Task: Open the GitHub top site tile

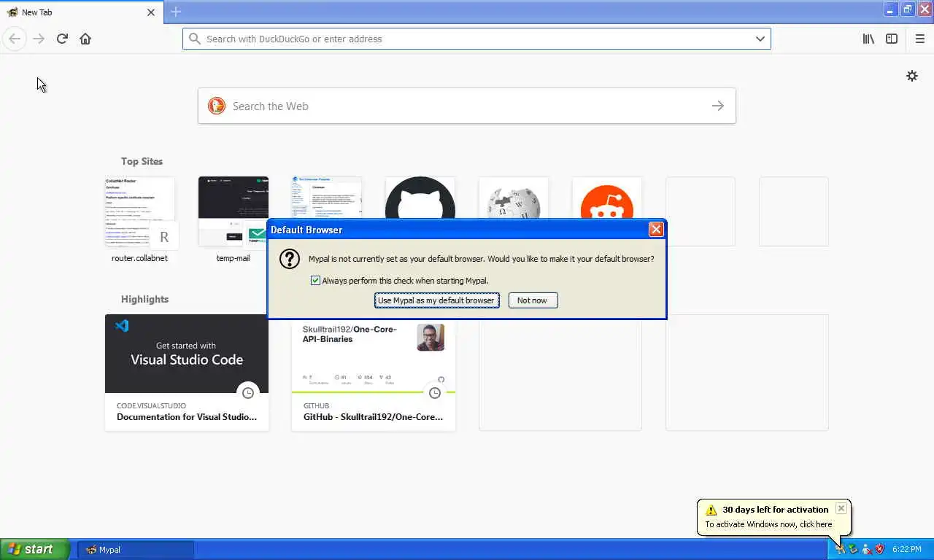Action: (x=420, y=198)
